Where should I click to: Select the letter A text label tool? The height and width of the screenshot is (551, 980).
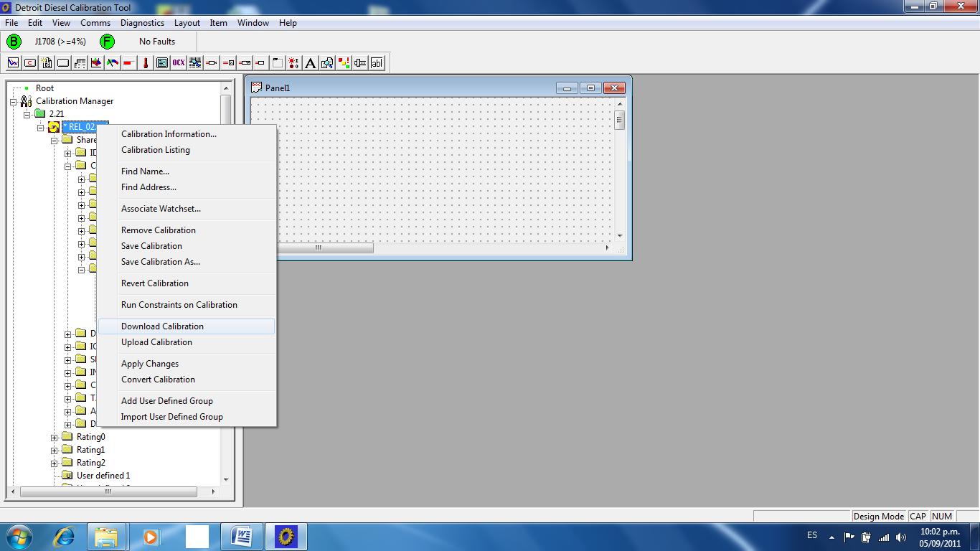pos(311,62)
